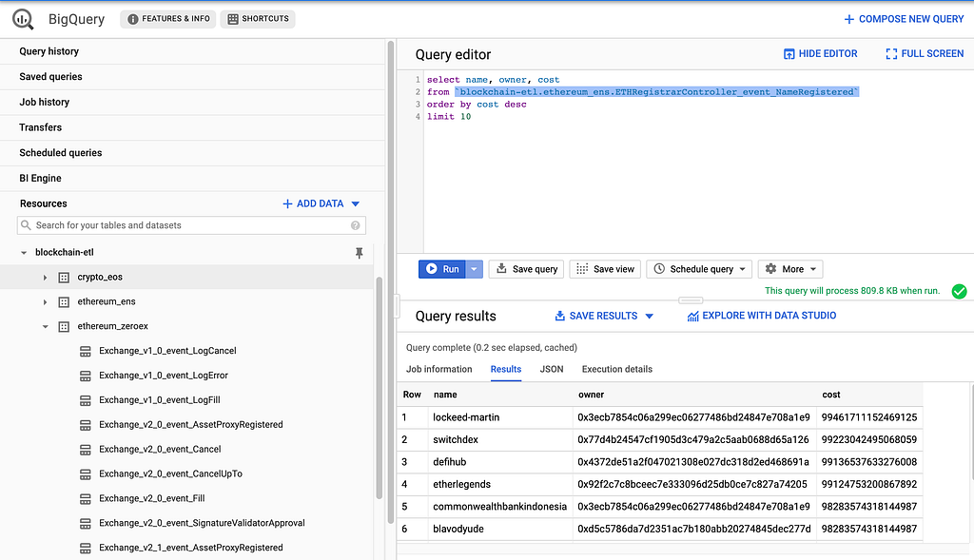Click Explore with Data Studio
Image resolution: width=974 pixels, height=560 pixels.
[x=762, y=316]
